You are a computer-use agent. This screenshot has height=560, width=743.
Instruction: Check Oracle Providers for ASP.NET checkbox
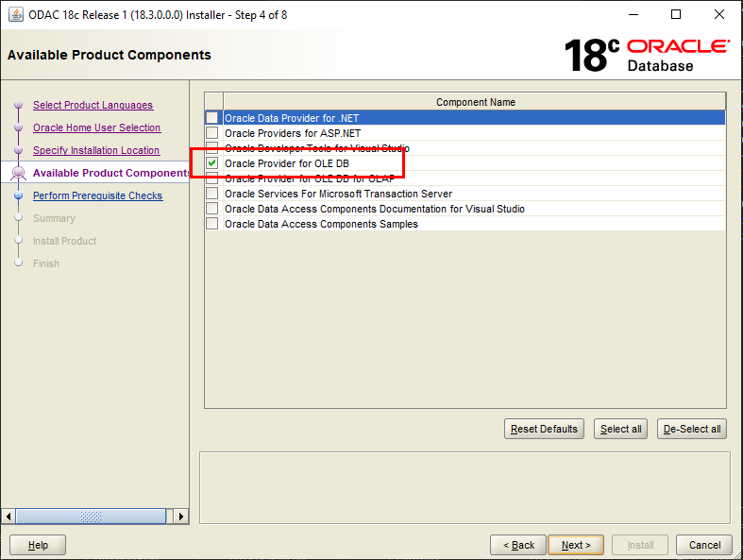pos(211,133)
